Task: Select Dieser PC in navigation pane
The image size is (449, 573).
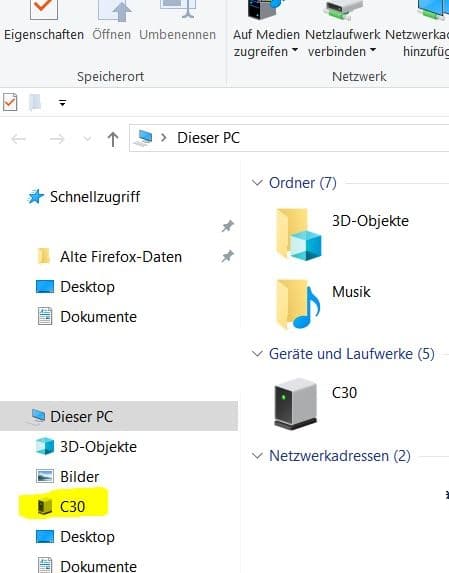Action: point(119,416)
